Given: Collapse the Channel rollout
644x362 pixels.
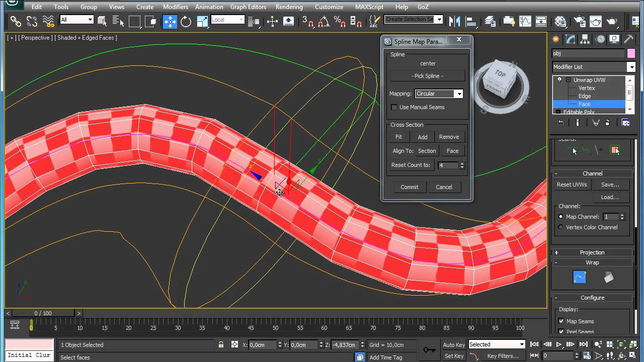Looking at the screenshot, I should click(x=593, y=173).
